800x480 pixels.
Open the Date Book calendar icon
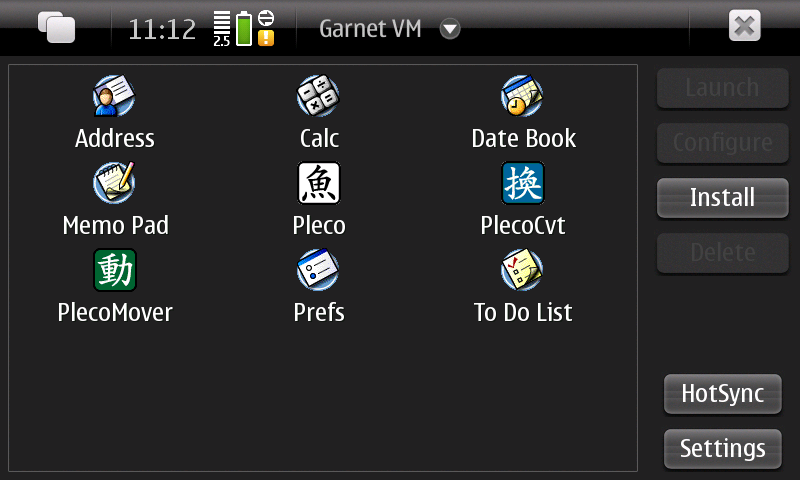(x=522, y=96)
